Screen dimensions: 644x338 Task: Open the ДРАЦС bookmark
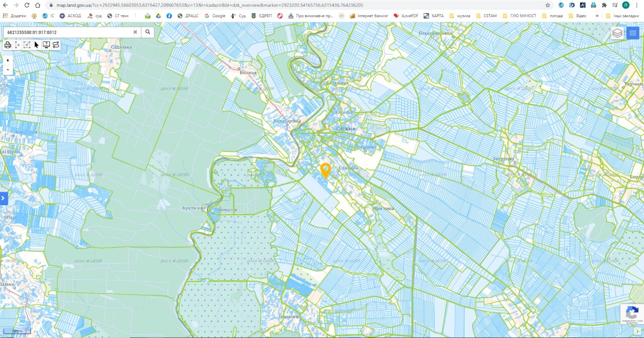(188, 16)
